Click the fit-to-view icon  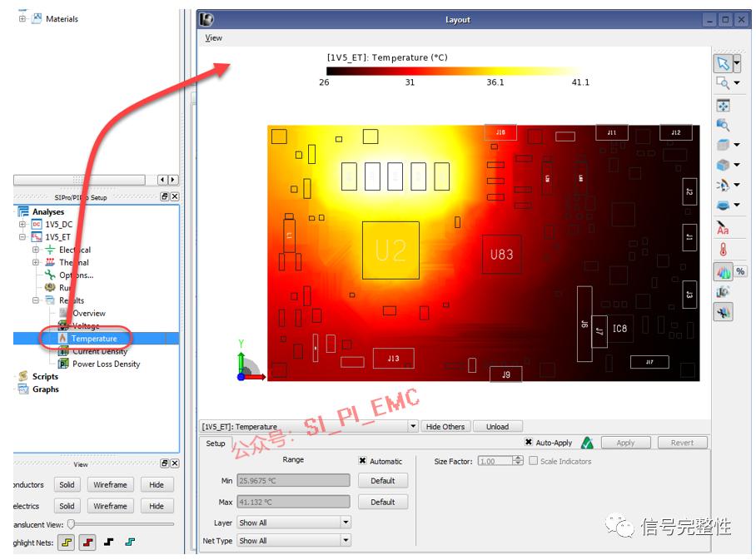724,106
